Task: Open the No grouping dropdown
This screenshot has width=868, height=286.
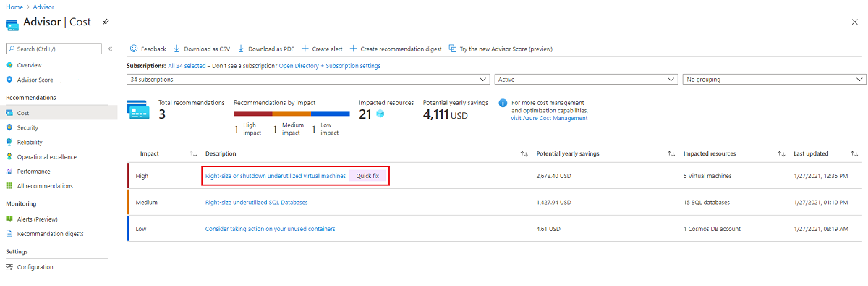Action: tap(775, 79)
